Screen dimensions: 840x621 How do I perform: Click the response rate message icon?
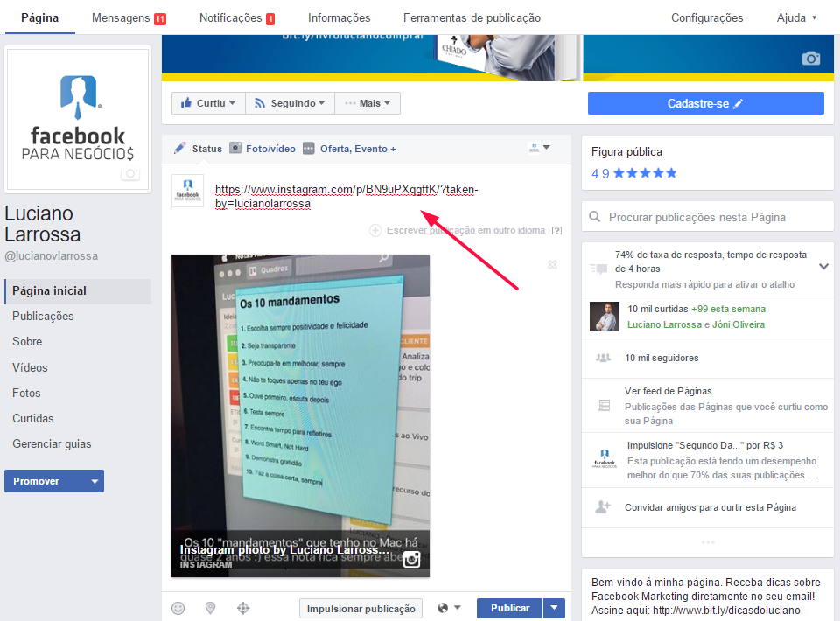(598, 269)
